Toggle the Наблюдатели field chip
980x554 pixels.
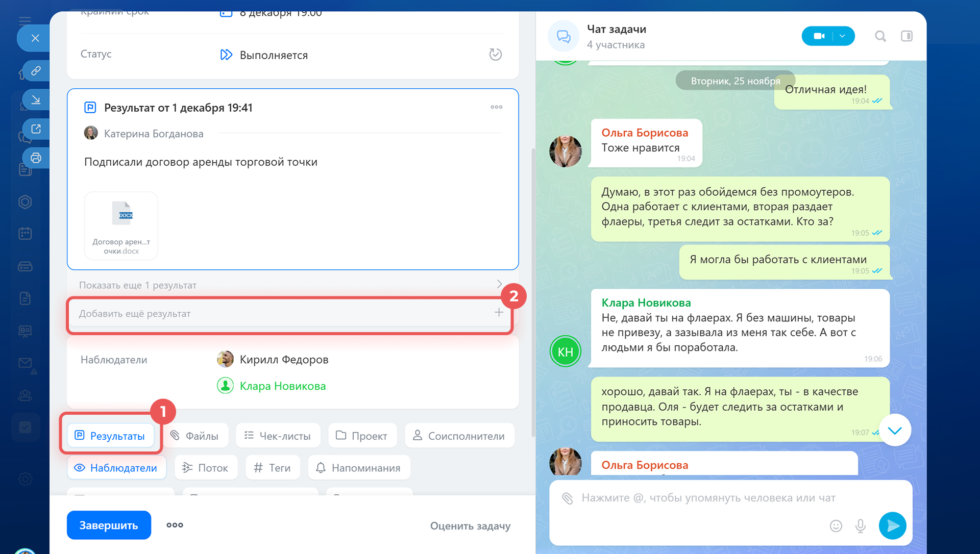116,468
